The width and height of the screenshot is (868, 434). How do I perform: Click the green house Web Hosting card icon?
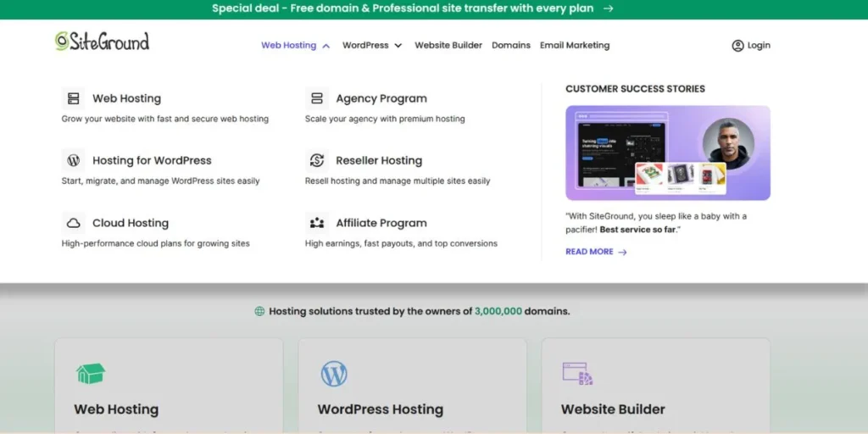coord(90,374)
